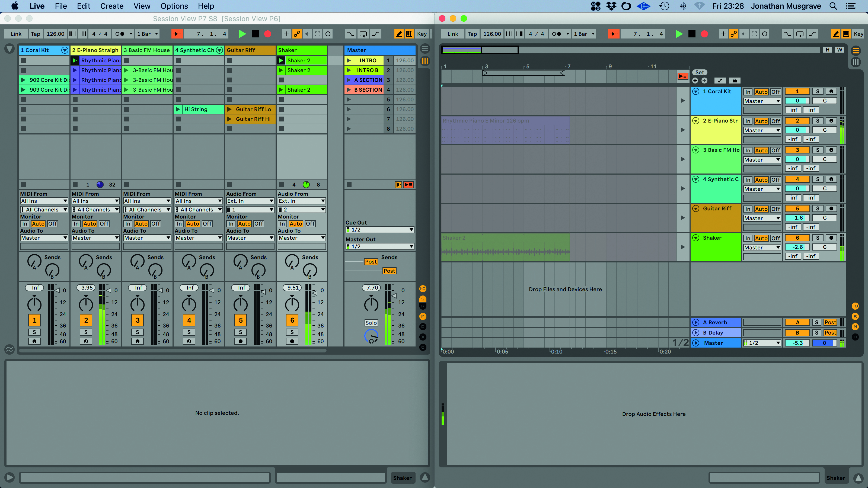Stop playback in the Session View window
The width and height of the screenshot is (868, 488).
coord(255,34)
